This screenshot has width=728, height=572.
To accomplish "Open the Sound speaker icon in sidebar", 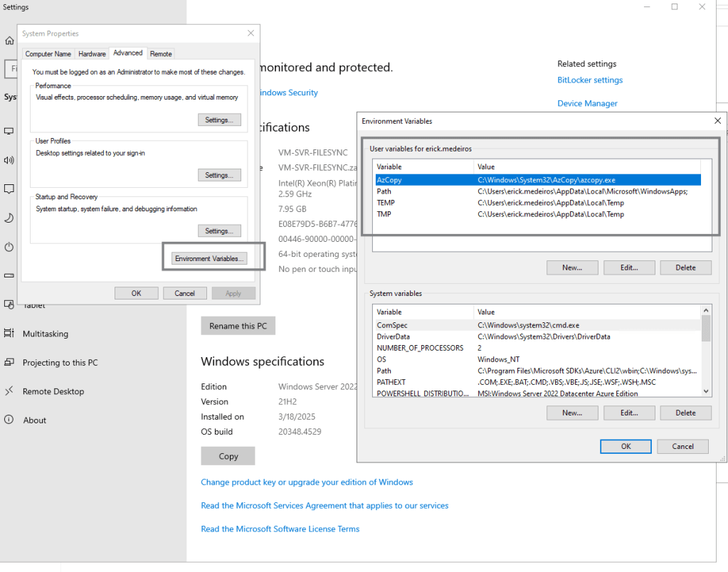I will [x=9, y=160].
